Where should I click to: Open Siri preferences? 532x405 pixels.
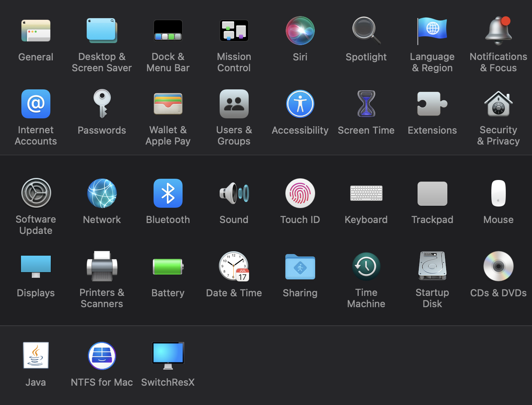pos(300,31)
